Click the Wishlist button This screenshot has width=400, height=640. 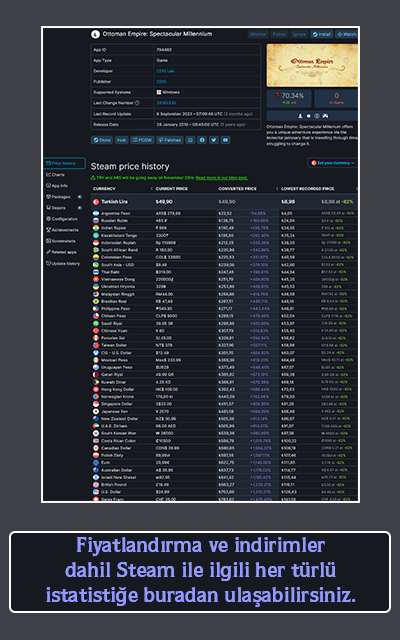click(258, 34)
